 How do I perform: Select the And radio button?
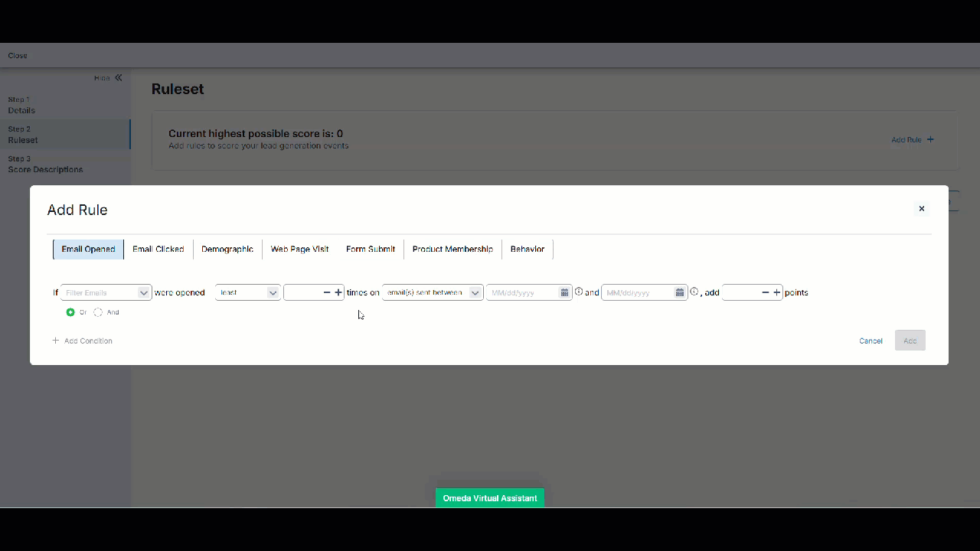coord(97,311)
